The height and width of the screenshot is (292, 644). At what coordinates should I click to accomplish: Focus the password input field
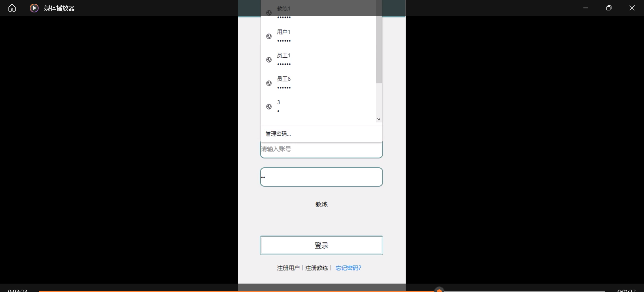[x=321, y=177]
